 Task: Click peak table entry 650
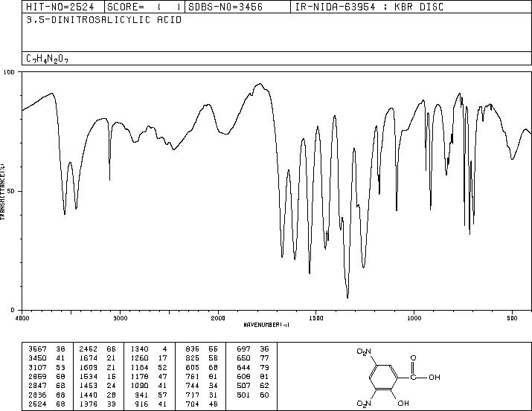243,358
